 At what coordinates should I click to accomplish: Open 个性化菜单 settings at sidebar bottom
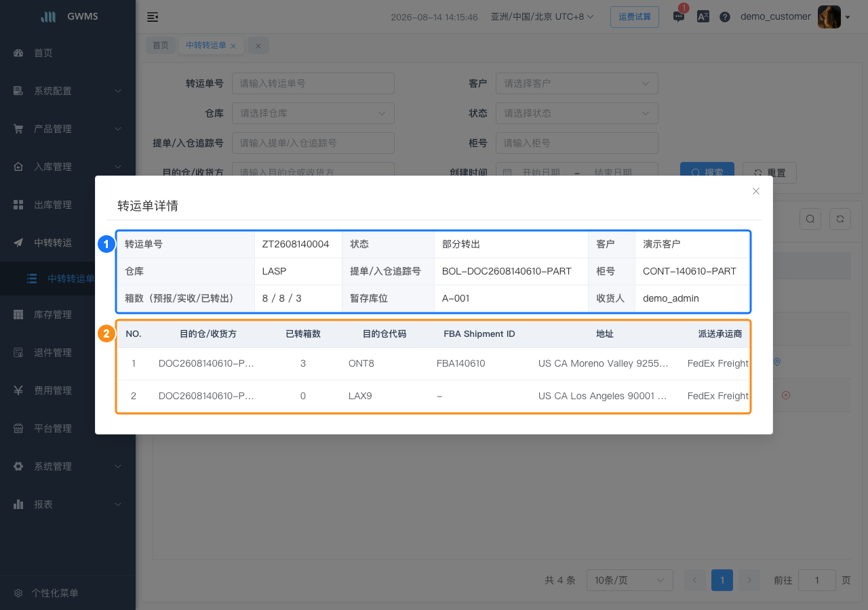tap(68, 593)
